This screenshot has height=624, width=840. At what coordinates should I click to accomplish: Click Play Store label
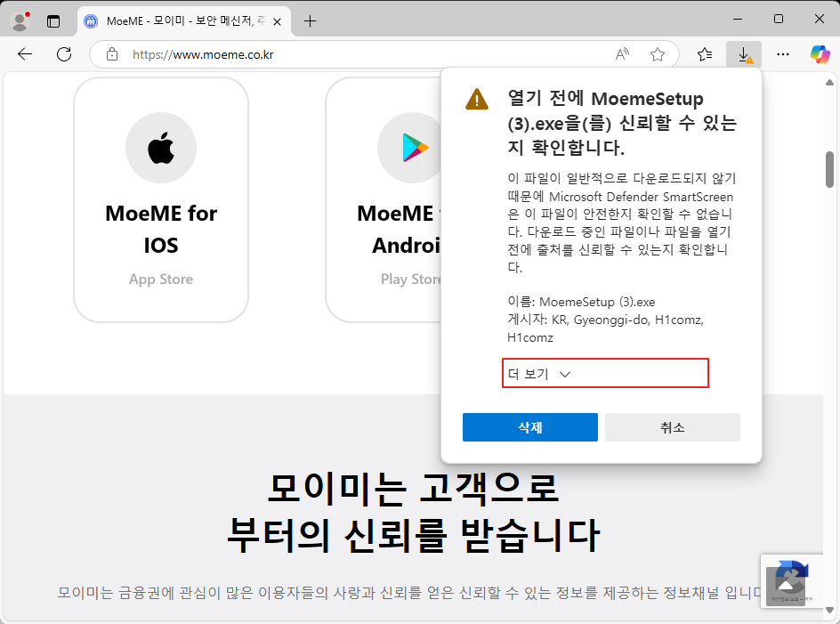pos(411,280)
